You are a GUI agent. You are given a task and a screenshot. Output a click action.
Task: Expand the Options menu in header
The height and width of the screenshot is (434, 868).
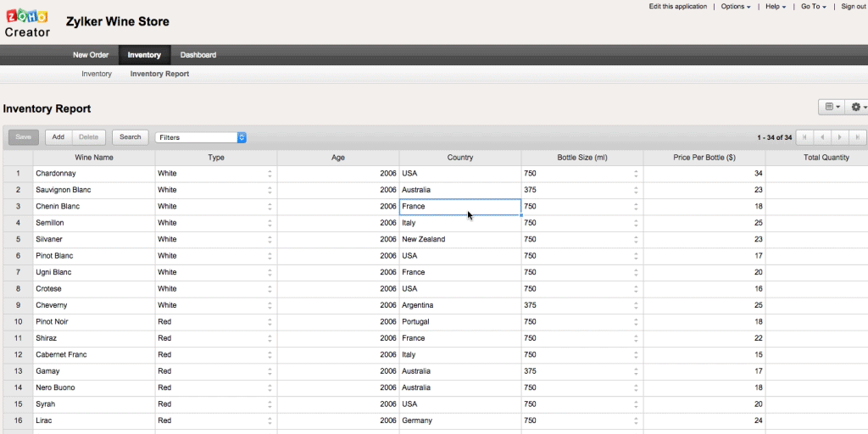coord(736,7)
